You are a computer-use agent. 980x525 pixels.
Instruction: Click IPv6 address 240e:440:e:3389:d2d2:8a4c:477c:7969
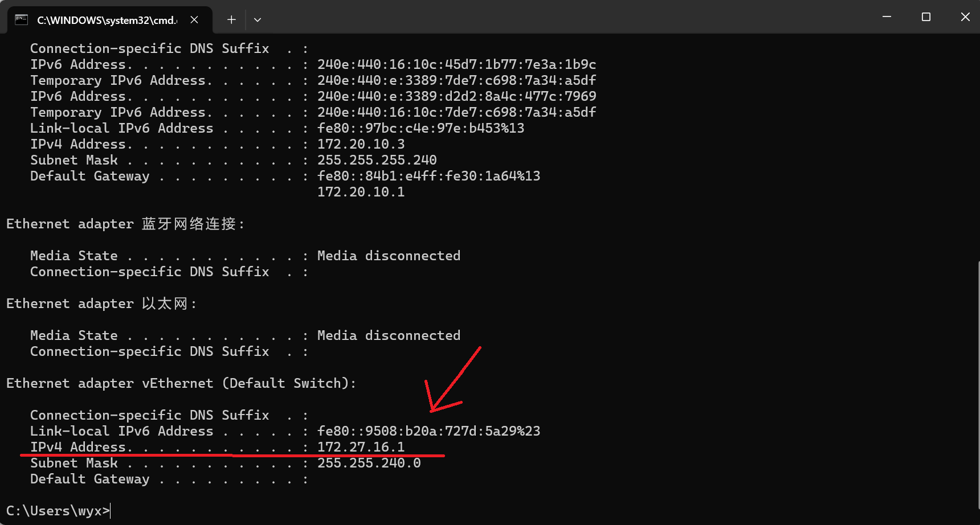tap(456, 96)
